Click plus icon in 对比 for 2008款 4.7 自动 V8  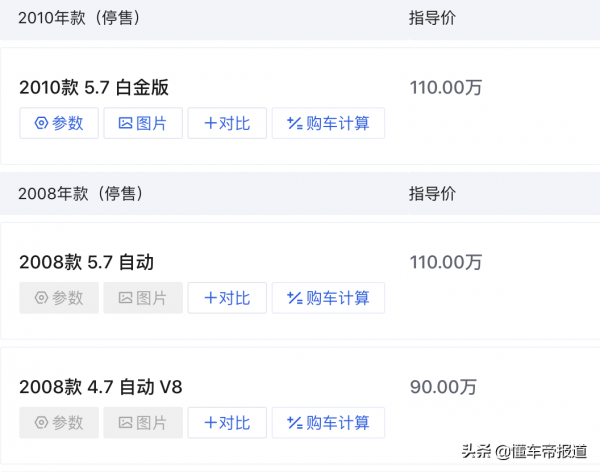pyautogui.click(x=210, y=422)
